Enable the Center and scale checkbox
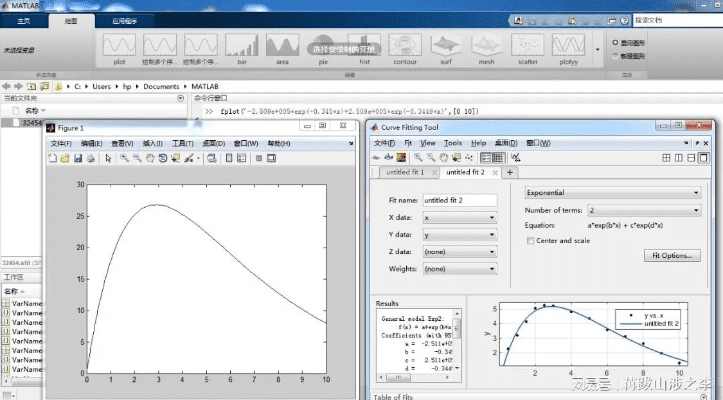This screenshot has width=723, height=400. [530, 241]
